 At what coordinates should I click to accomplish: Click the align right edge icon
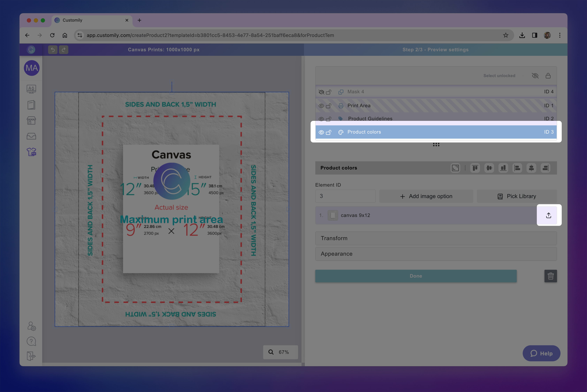(546, 168)
